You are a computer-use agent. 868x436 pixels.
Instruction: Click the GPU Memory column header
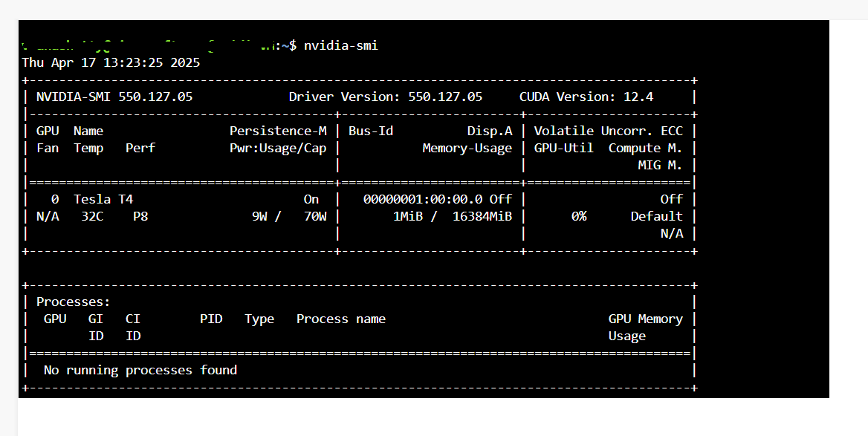[x=646, y=319]
